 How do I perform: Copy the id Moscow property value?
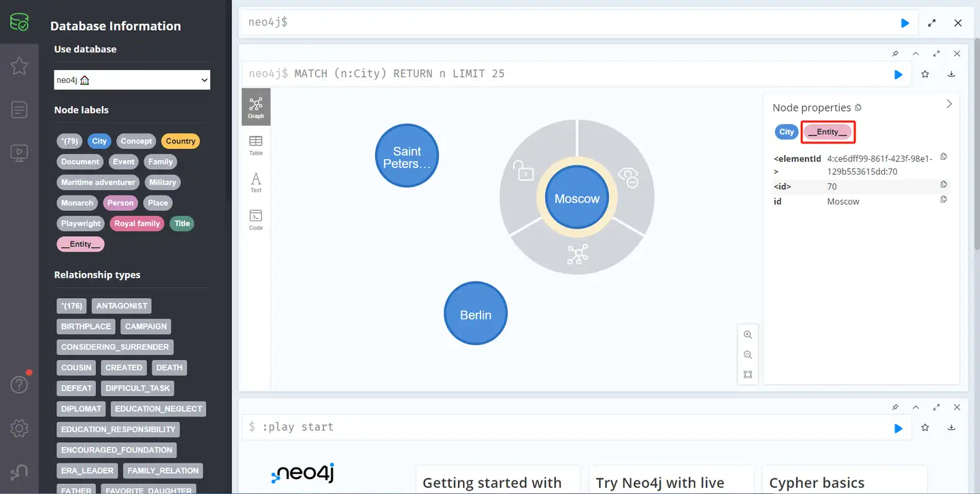[x=943, y=199]
